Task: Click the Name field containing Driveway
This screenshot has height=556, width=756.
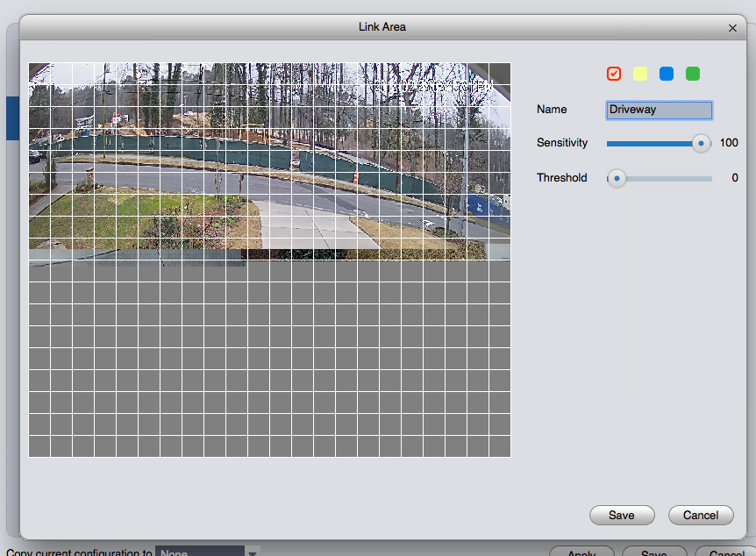Action: [x=660, y=110]
